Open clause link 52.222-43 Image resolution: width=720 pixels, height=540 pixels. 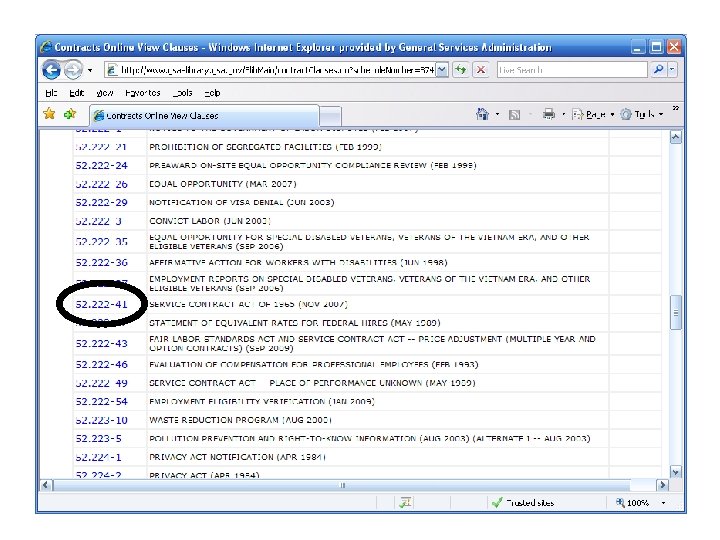click(101, 343)
